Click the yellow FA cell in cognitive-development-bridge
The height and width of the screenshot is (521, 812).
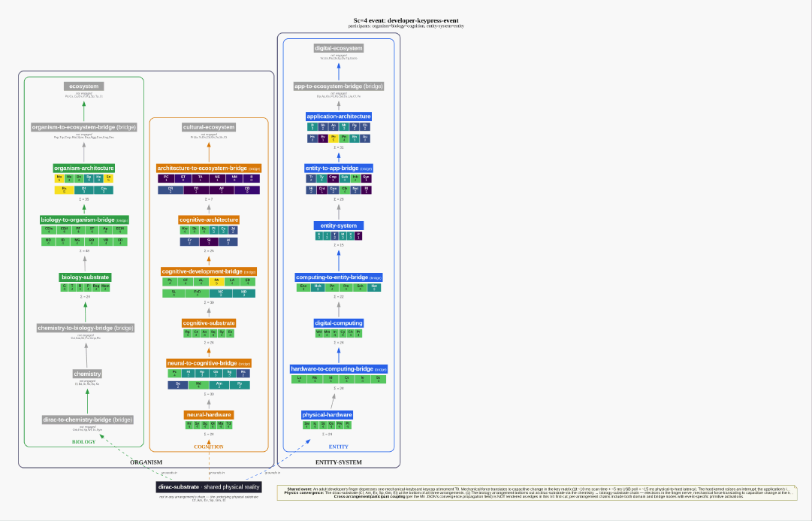pos(216,281)
